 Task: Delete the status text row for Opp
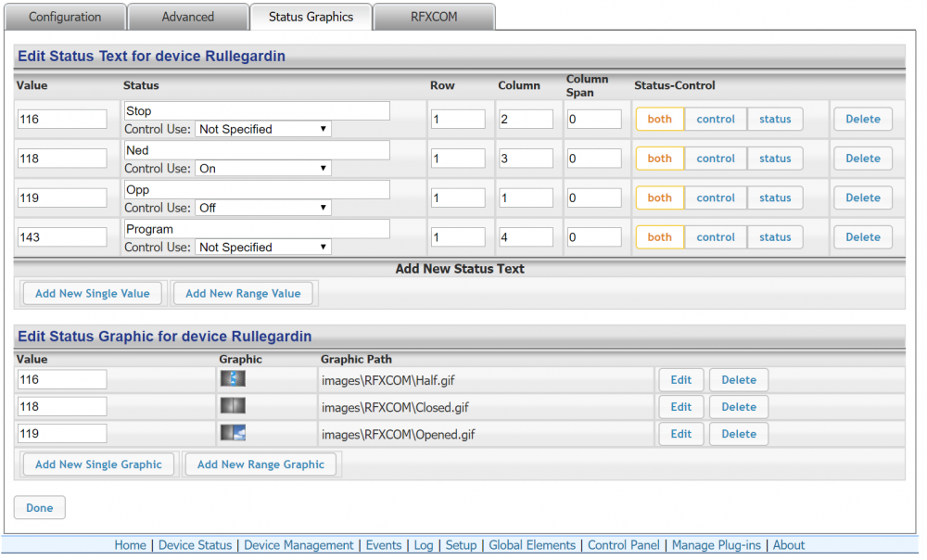(862, 198)
